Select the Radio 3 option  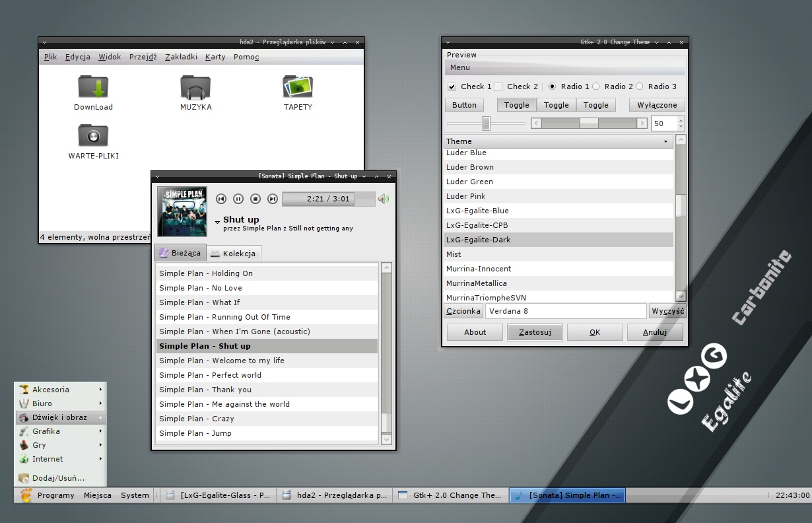[x=640, y=87]
